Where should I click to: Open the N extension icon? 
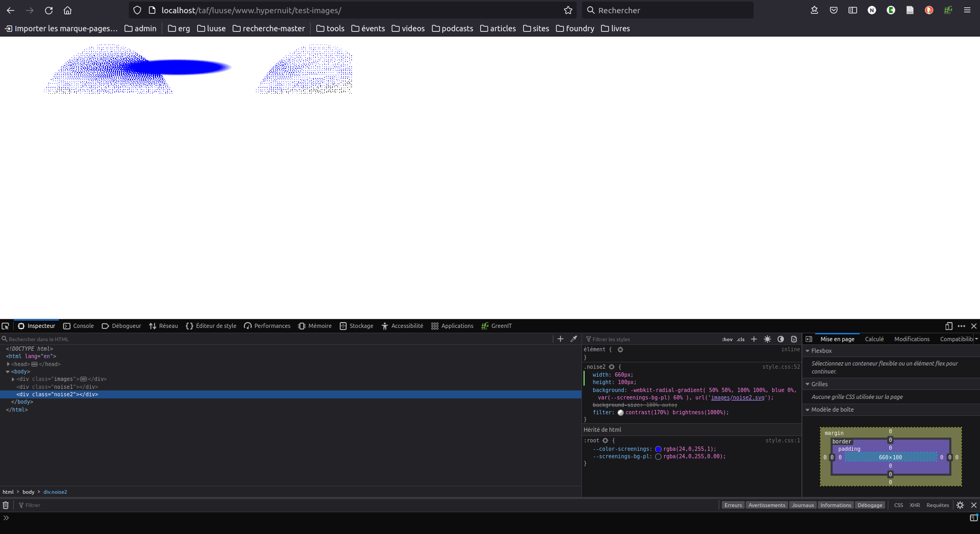tap(872, 10)
